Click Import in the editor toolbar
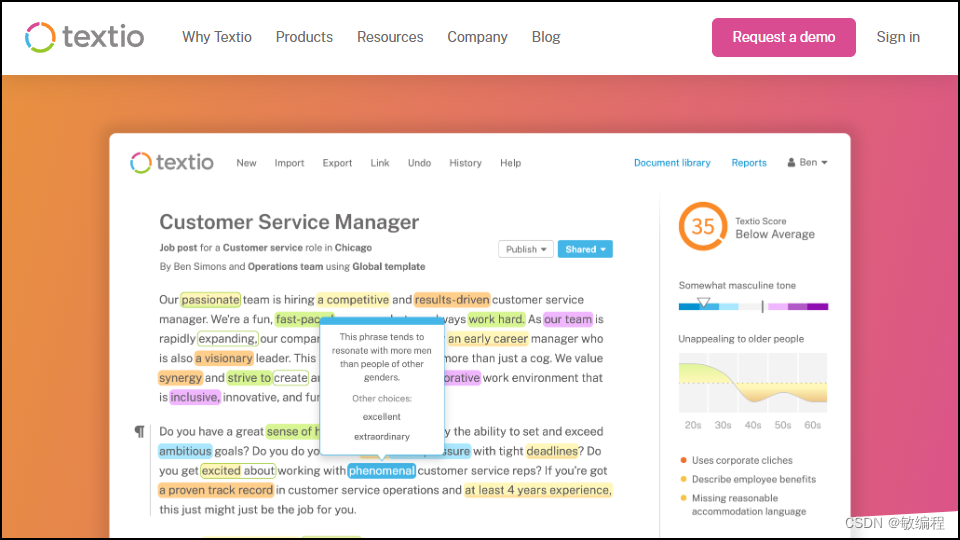The height and width of the screenshot is (540, 960). tap(289, 163)
